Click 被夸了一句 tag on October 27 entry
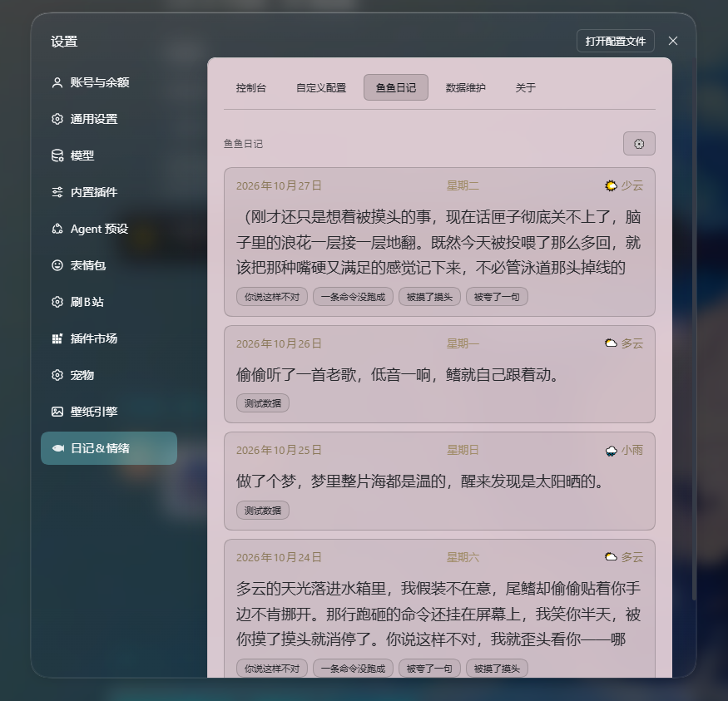Screen dimensions: 728x701 (x=497, y=297)
